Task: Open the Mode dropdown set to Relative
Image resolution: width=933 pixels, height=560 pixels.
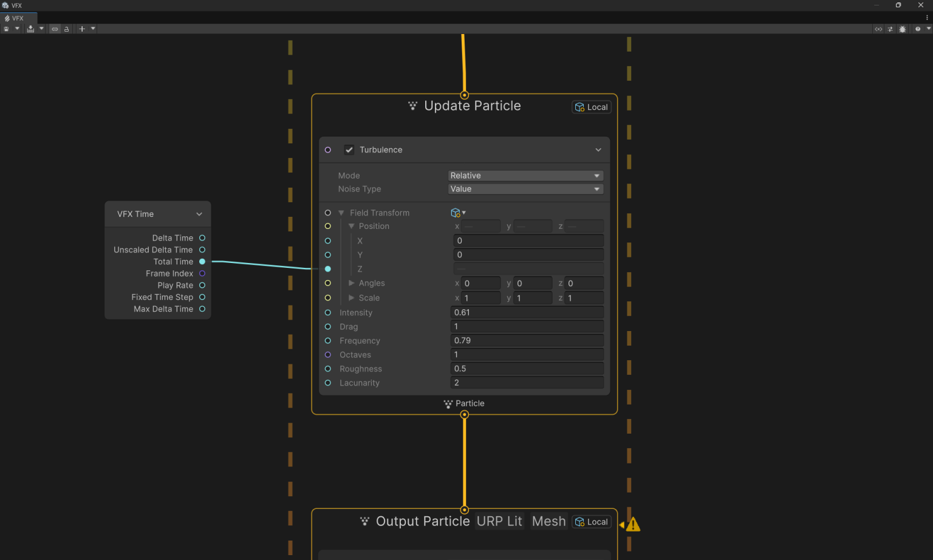Action: tap(525, 175)
